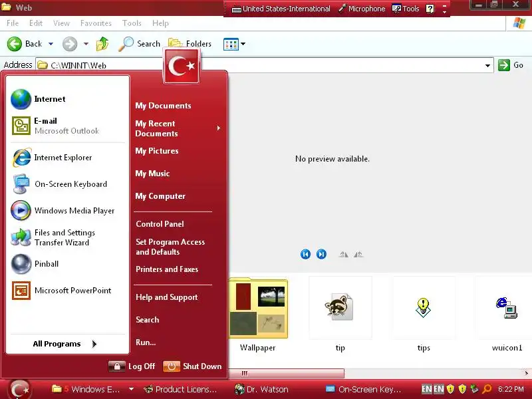Click language bar help question mark
This screenshot has width=532, height=399.
pos(430,9)
